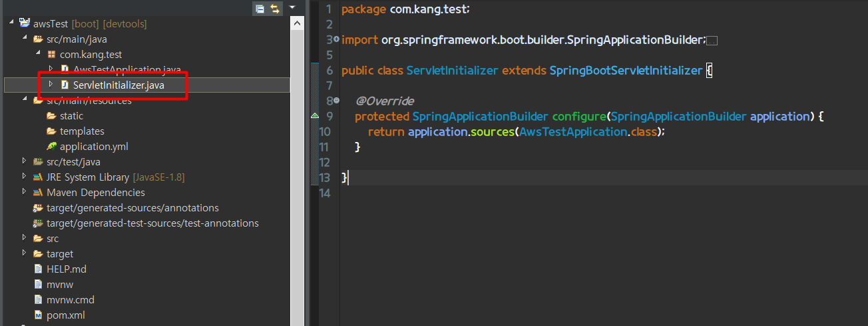Viewport: 868px width, 326px height.
Task: Click the target/generated-sources/annotations folder icon
Action: [x=38, y=208]
